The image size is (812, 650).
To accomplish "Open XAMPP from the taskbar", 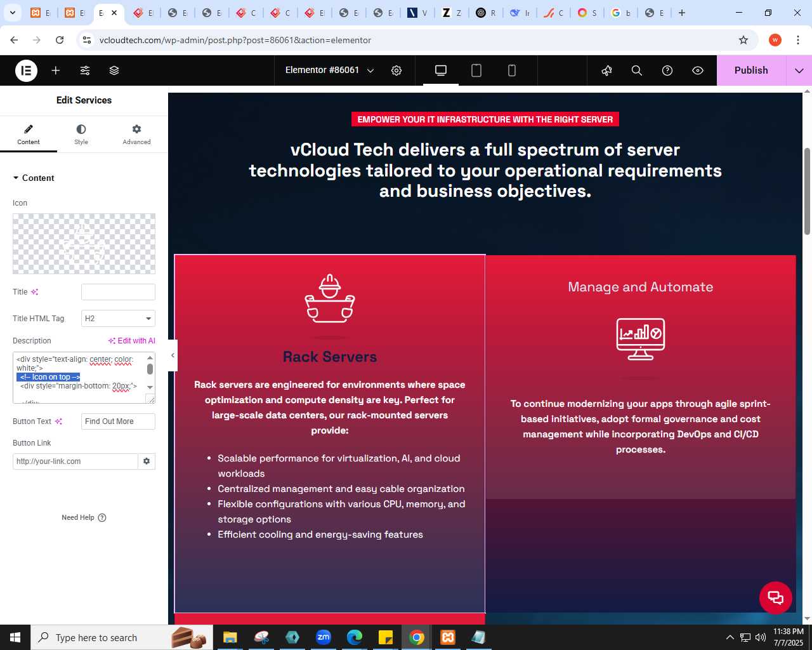I will 448,637.
